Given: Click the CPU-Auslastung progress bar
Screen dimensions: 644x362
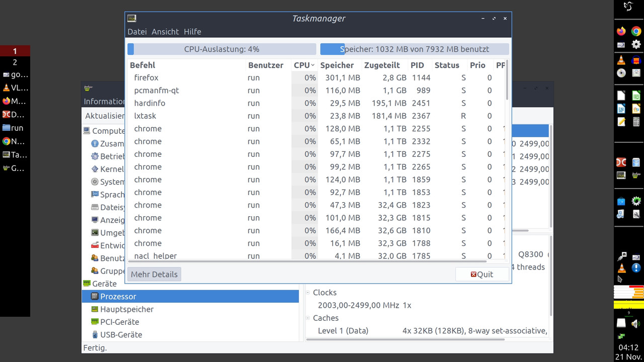Looking at the screenshot, I should point(222,49).
